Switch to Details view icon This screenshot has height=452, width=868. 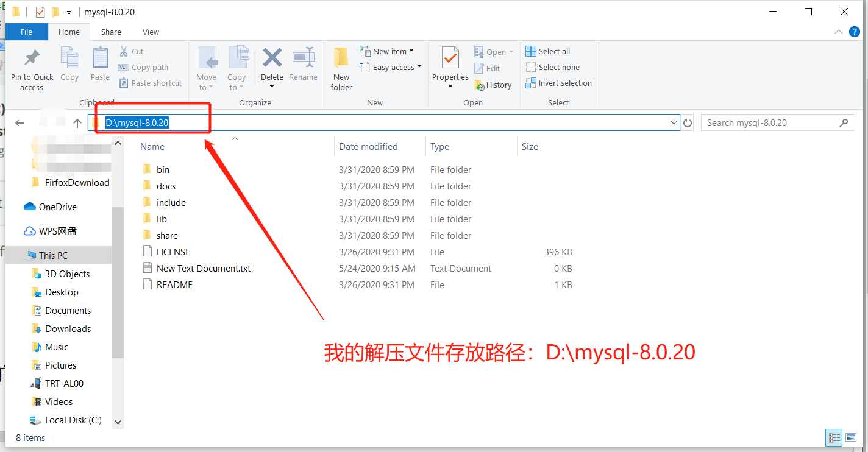point(834,437)
